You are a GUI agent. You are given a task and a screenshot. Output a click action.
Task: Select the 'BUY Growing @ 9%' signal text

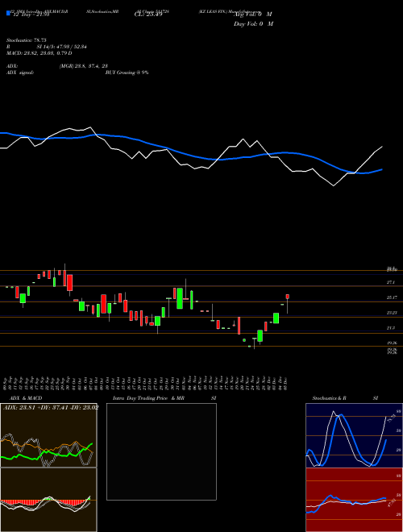(127, 73)
